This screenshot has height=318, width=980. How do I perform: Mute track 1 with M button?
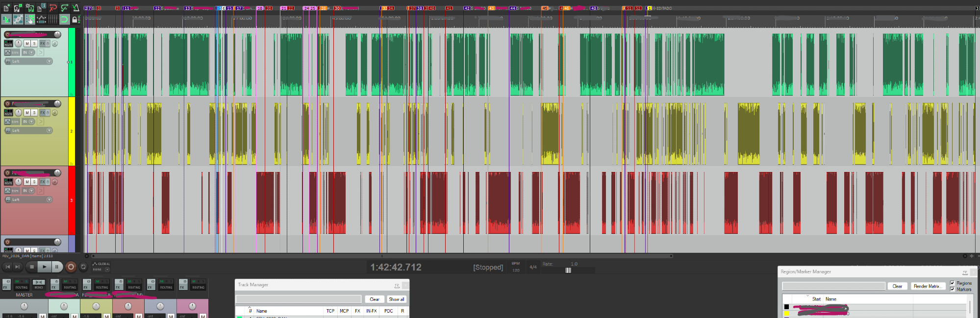pyautogui.click(x=27, y=44)
